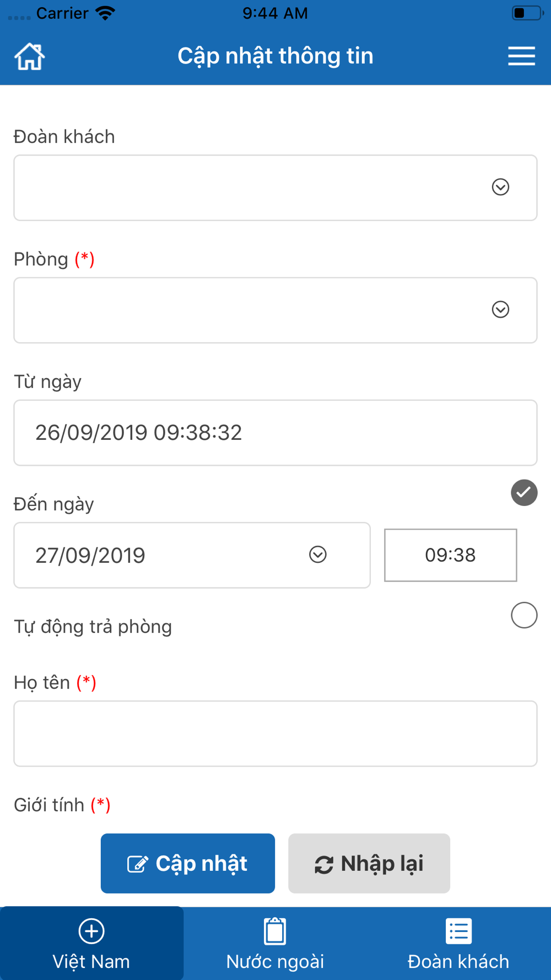Reset form with Nhập lại button

tap(369, 863)
